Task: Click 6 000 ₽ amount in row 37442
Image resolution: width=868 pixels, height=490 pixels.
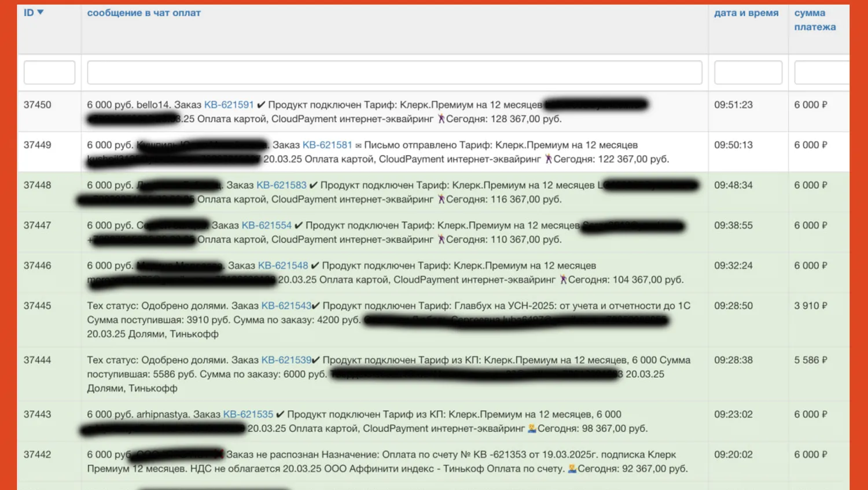Action: [811, 455]
